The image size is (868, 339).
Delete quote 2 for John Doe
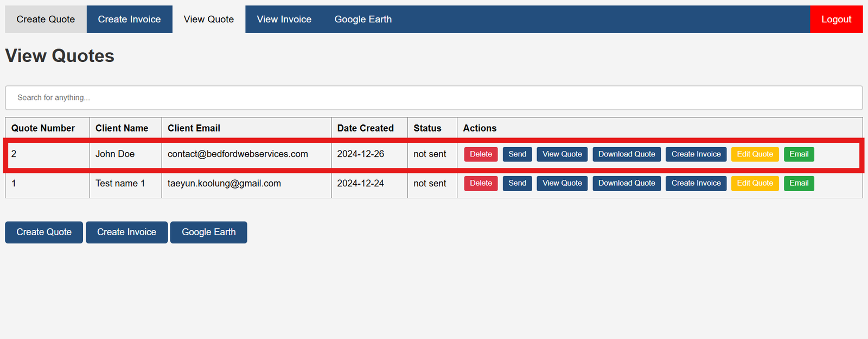click(481, 154)
